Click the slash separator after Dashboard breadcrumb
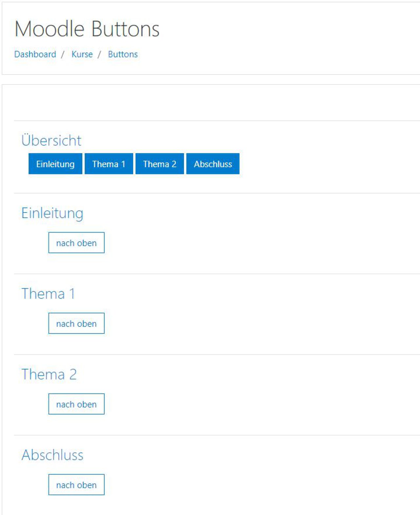 pyautogui.click(x=63, y=55)
